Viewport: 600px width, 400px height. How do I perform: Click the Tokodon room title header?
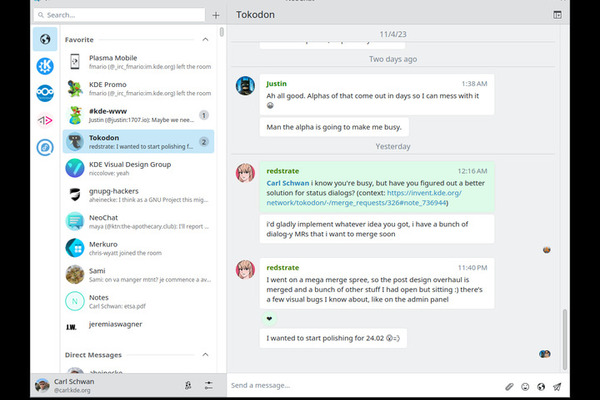click(255, 15)
